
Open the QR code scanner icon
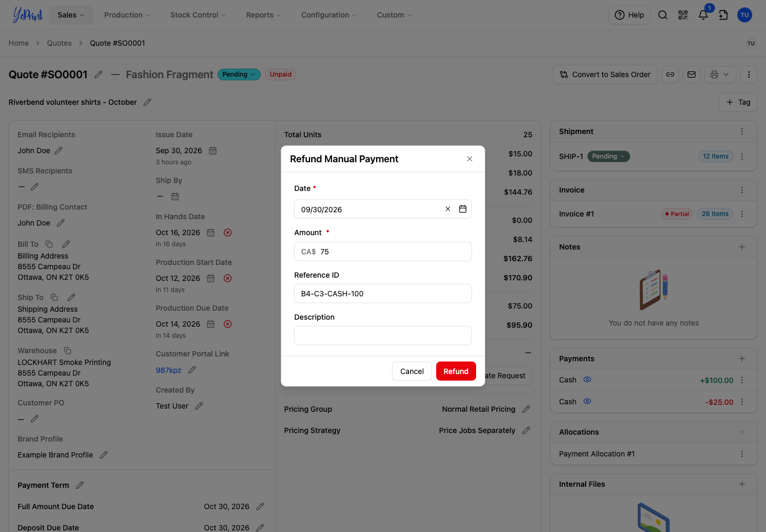coord(683,15)
